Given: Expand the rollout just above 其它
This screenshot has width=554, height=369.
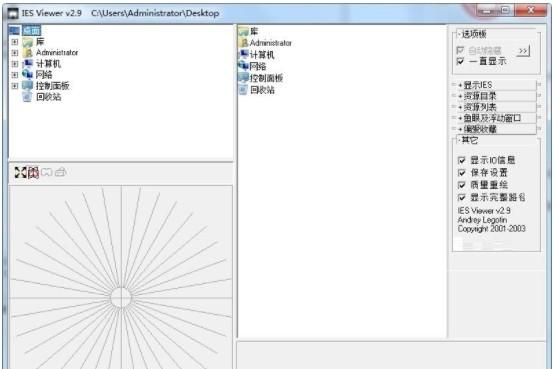Looking at the screenshot, I should click(x=496, y=129).
